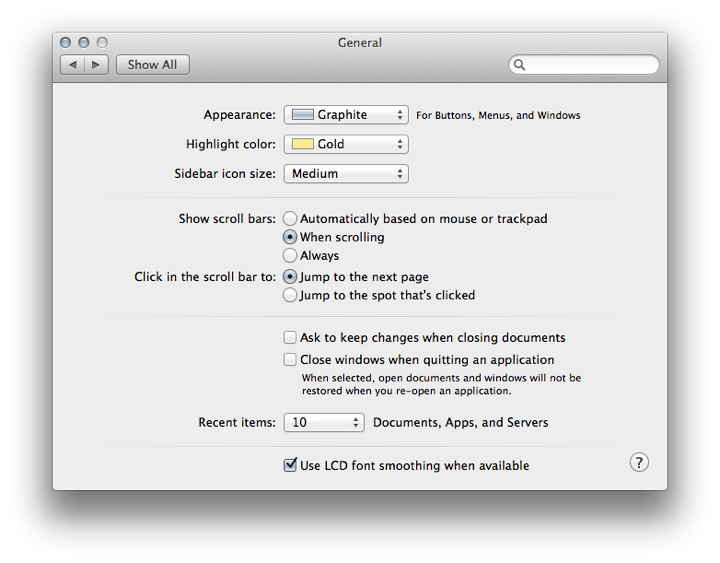Click the General window title text

pyautogui.click(x=360, y=43)
